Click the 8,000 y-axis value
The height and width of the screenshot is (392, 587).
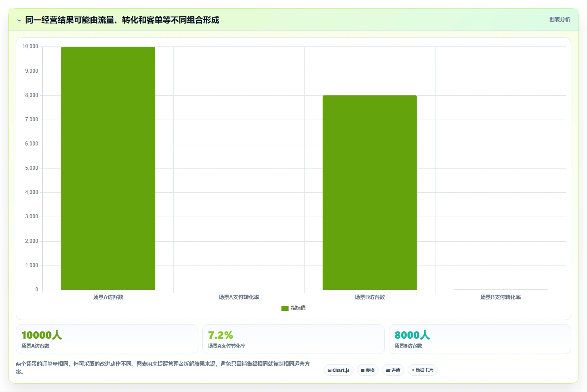pos(32,95)
